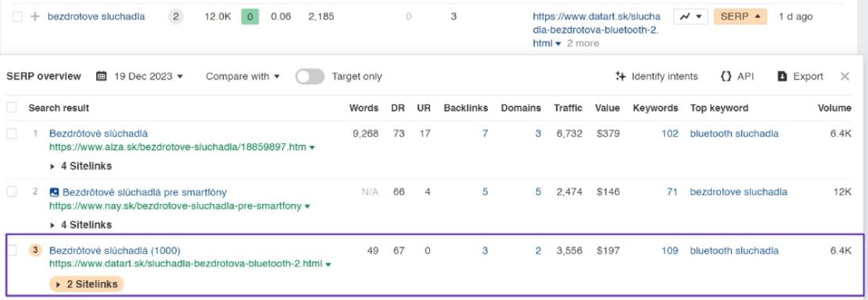
Task: Open the URL dropdown arrow for the alza.sk link
Action: 312,148
